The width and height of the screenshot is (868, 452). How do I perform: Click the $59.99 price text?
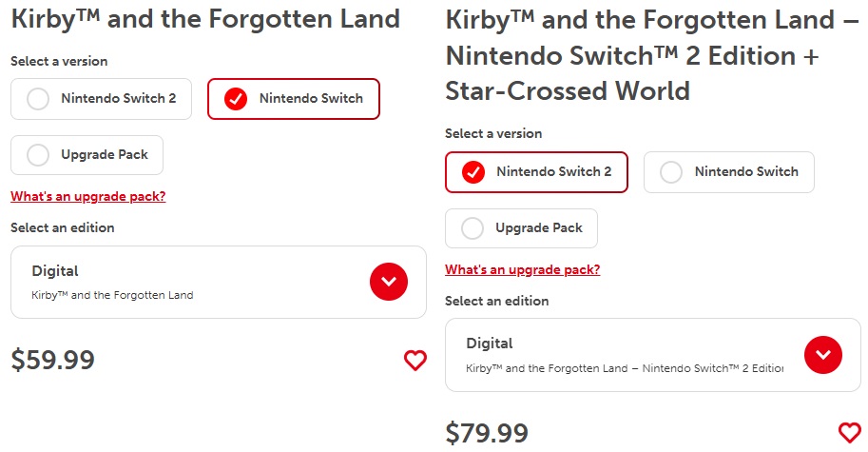pyautogui.click(x=53, y=360)
